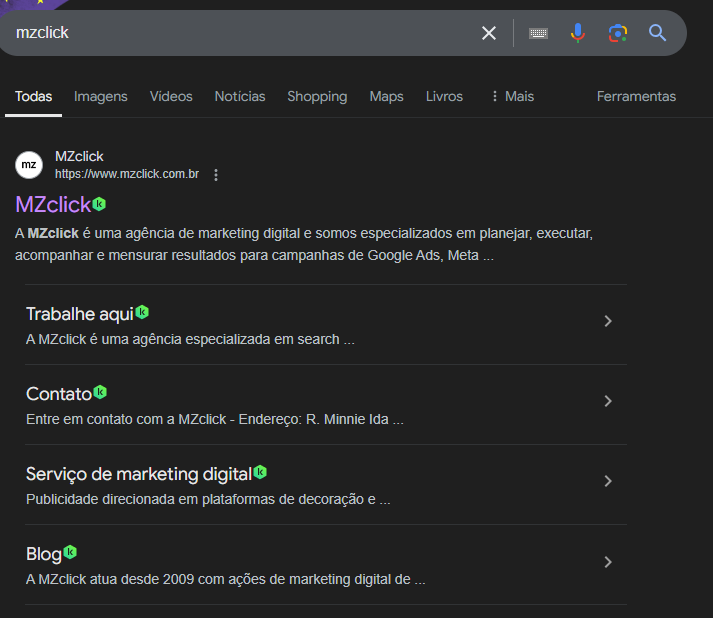Expand the Contato chevron arrow

pos(608,401)
